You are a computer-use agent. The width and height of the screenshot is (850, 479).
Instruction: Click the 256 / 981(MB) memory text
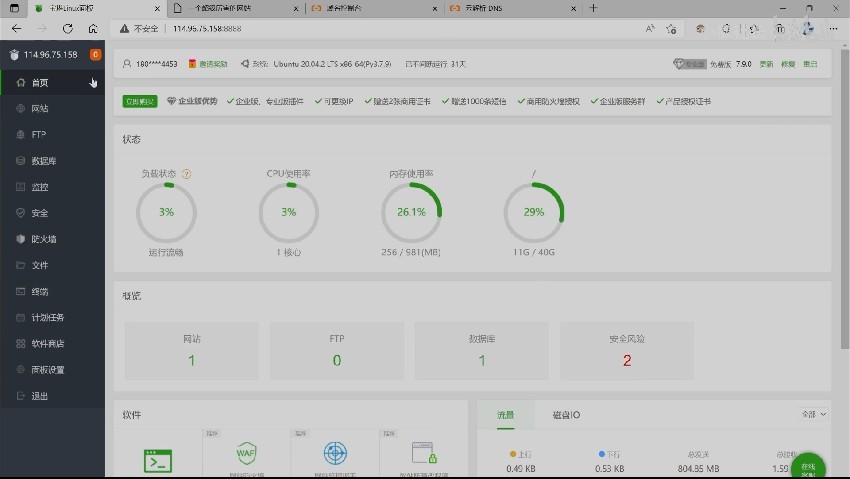[x=411, y=252]
